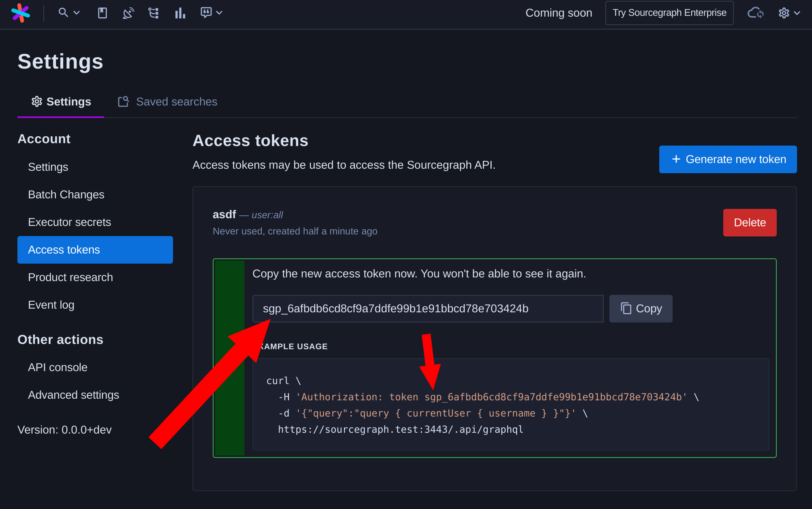Go to Event log sidebar item
The image size is (812, 509).
click(x=51, y=305)
